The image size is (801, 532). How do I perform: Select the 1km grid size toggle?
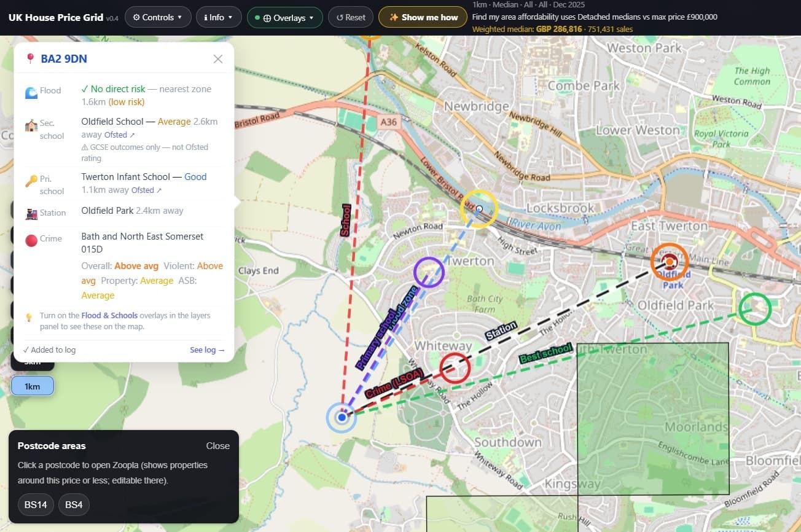coord(33,386)
